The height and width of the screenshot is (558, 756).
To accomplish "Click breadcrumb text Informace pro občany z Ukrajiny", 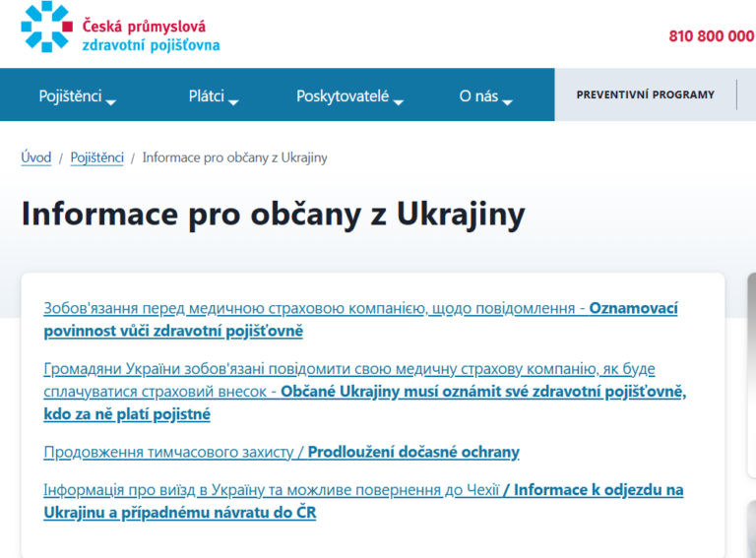I will click(x=235, y=157).
